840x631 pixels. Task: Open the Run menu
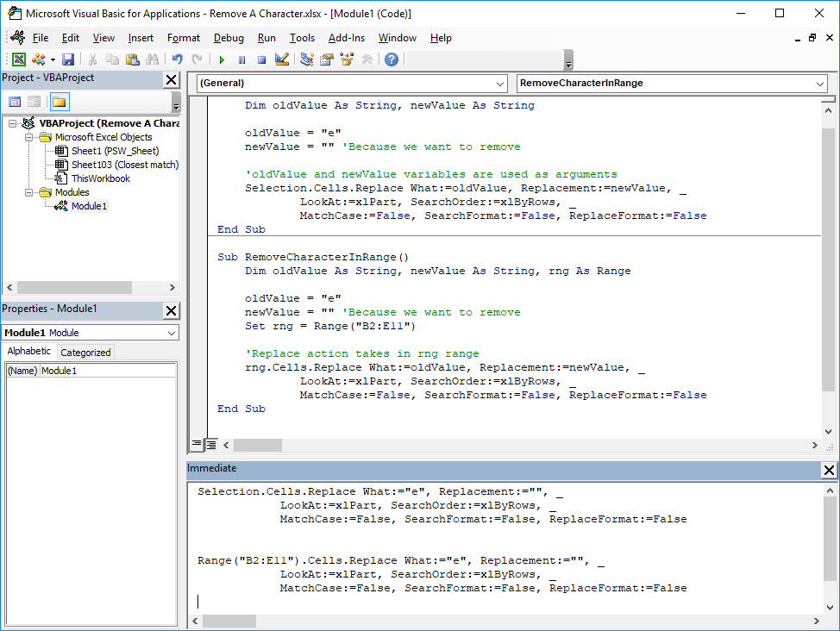point(266,38)
